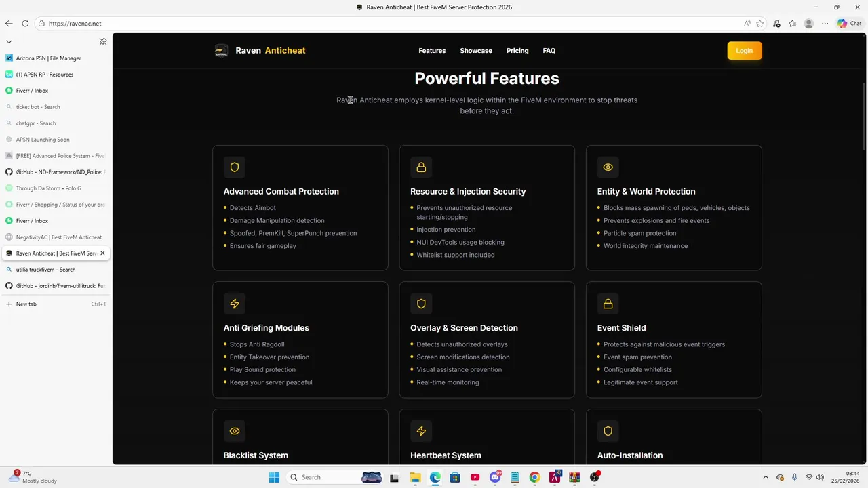Open Microsoft Store from taskbar
868x488 pixels.
point(455,477)
